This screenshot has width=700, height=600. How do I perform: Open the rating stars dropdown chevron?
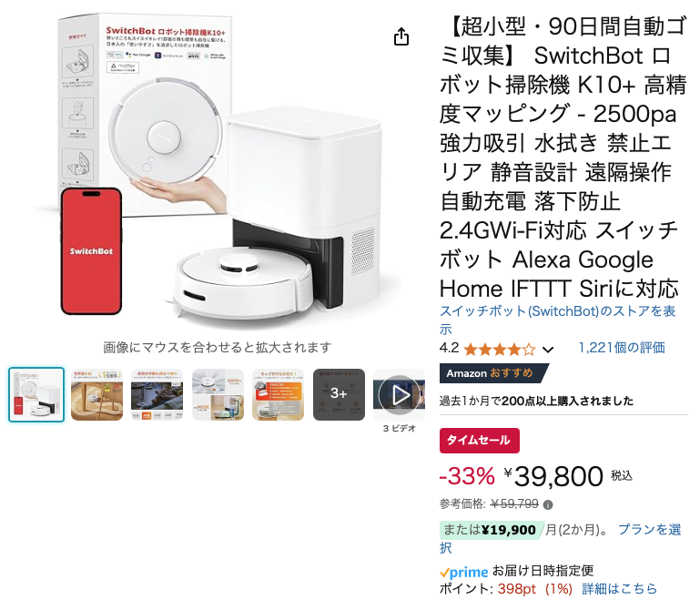pyautogui.click(x=548, y=350)
